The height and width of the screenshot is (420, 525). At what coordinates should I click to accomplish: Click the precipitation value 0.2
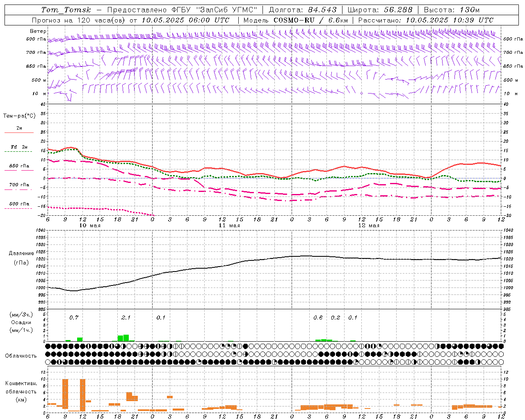click(x=336, y=318)
